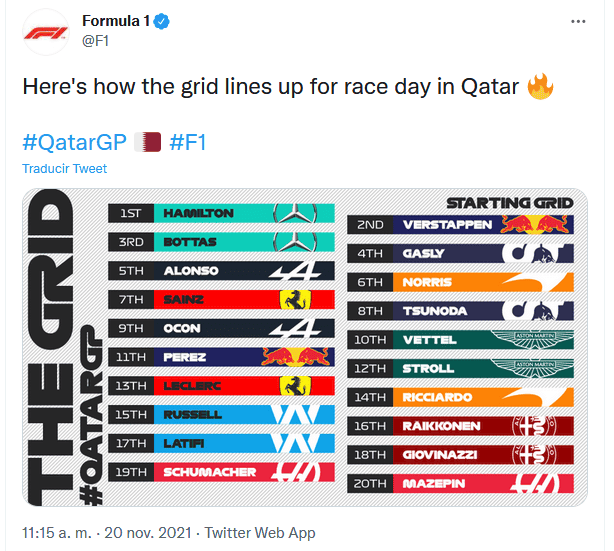The image size is (614, 551).
Task: Click the blue verified badge
Action: point(161,21)
